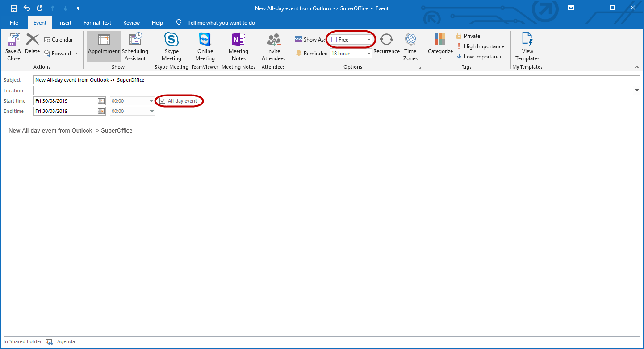Image resolution: width=644 pixels, height=349 pixels.
Task: Click the shared folder calendar icon
Action: (49, 342)
